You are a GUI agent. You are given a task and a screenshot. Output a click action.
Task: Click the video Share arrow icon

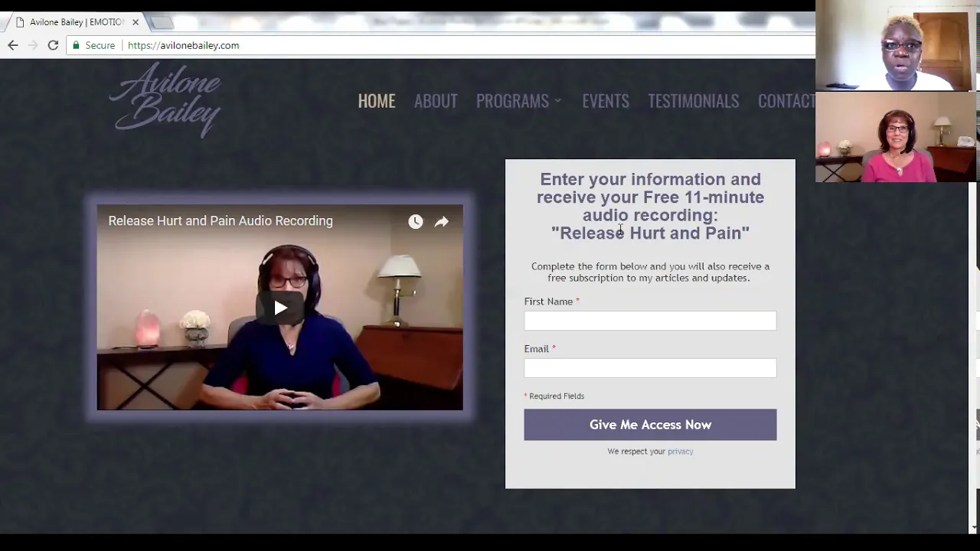point(442,222)
